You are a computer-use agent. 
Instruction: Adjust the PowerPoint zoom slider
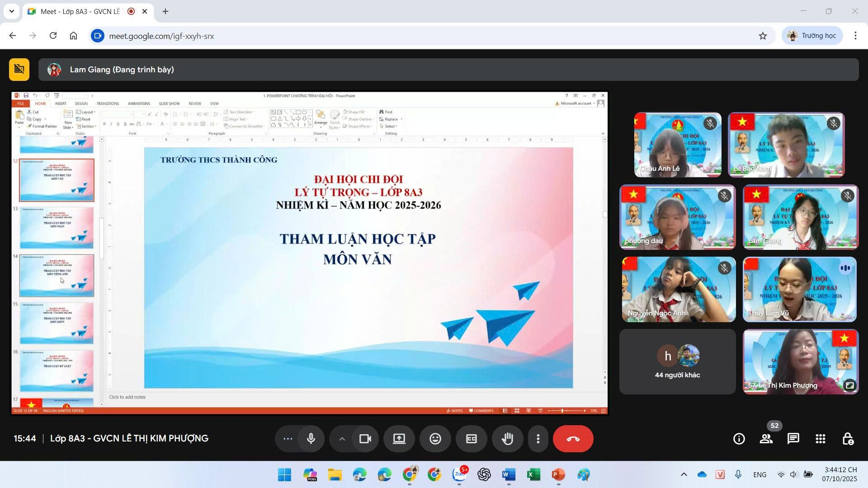point(563,411)
